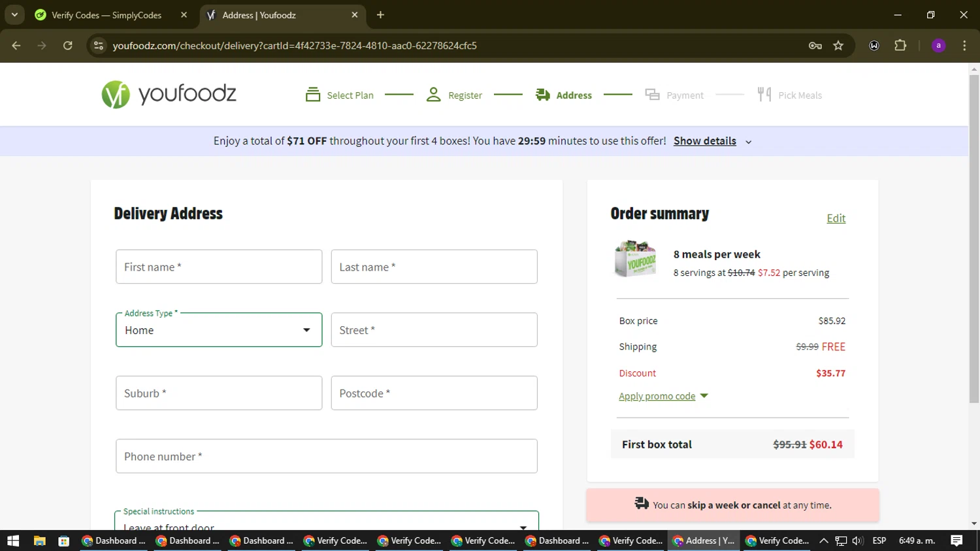This screenshot has width=980, height=551.
Task: Open the notification center icon
Action: tap(956, 541)
